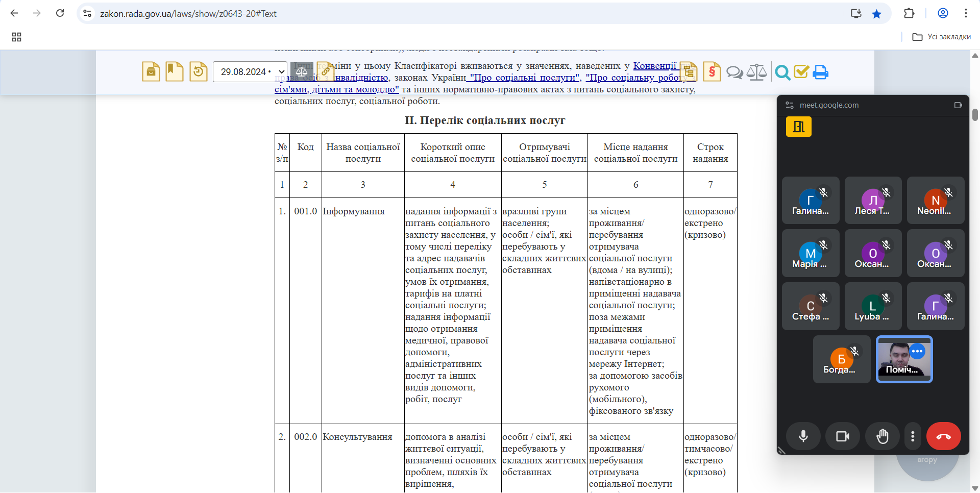Click the comments speech bubbles icon
Screen dimensions: 980x493
point(734,72)
